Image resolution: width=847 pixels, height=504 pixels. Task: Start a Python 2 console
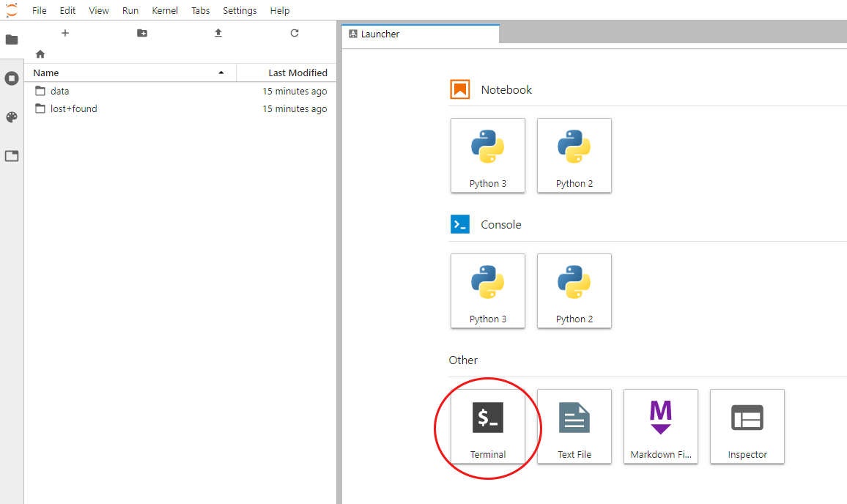(x=574, y=291)
